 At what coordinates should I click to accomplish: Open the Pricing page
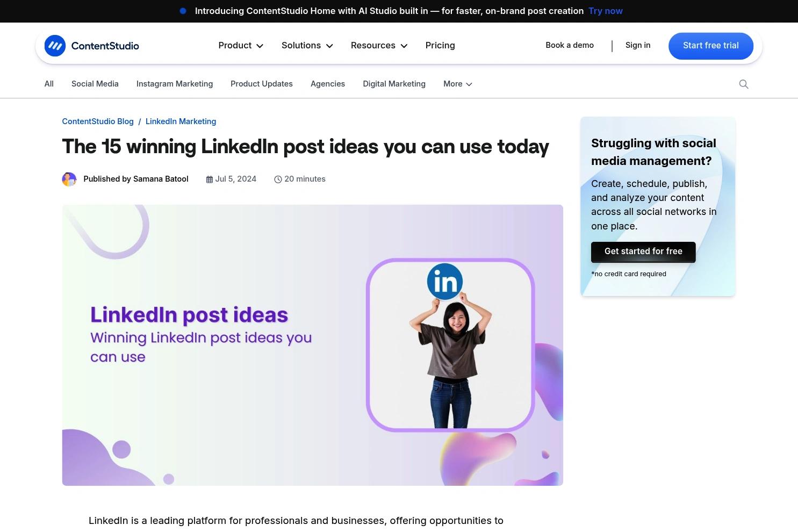pos(440,46)
